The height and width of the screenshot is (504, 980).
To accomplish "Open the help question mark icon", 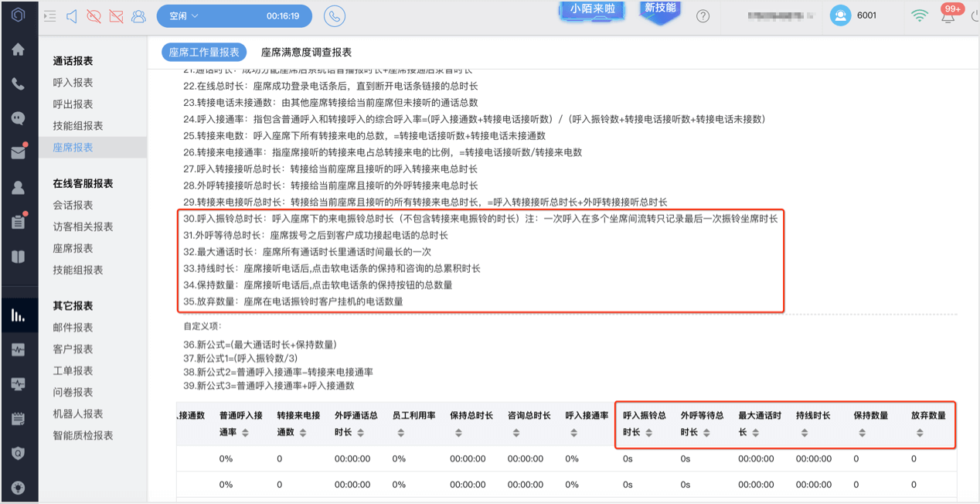I will pos(703,16).
